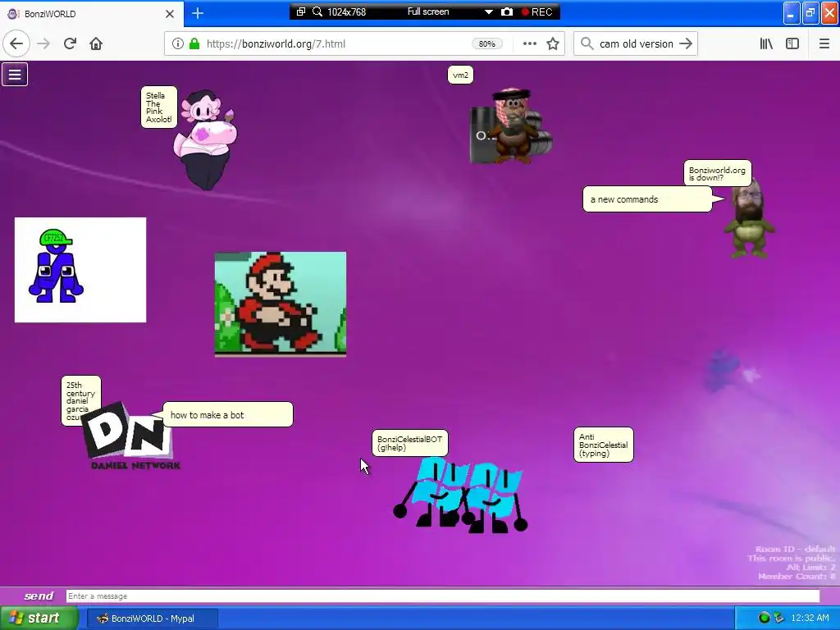Viewport: 840px width, 630px height.
Task: Select the BonziWORLD browser tab
Action: pos(91,14)
